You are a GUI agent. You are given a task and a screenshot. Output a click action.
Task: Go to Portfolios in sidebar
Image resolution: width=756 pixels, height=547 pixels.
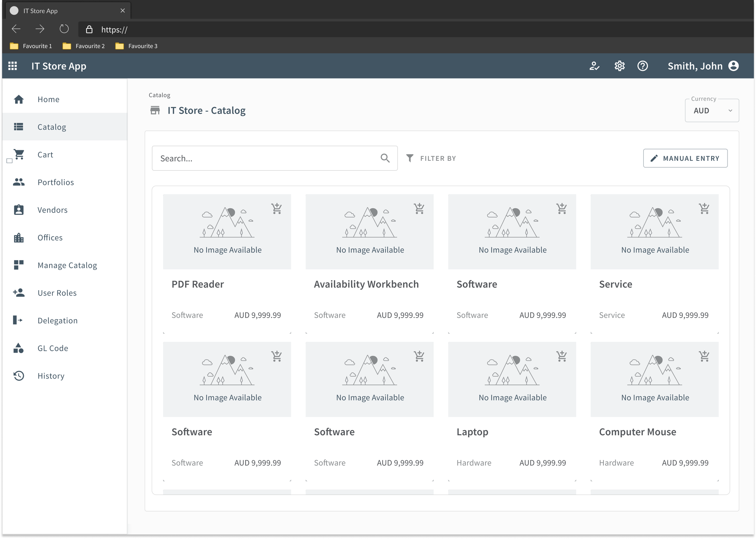coord(56,182)
